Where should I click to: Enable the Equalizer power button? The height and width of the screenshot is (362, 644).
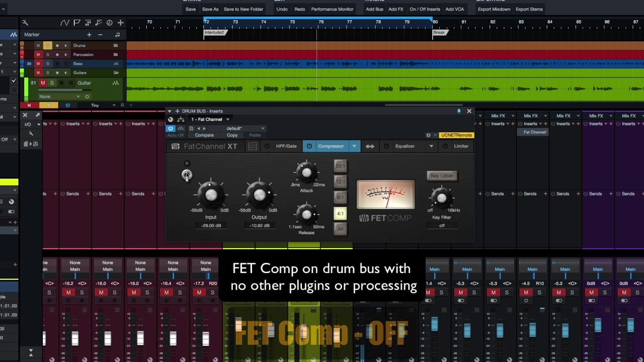pyautogui.click(x=386, y=146)
